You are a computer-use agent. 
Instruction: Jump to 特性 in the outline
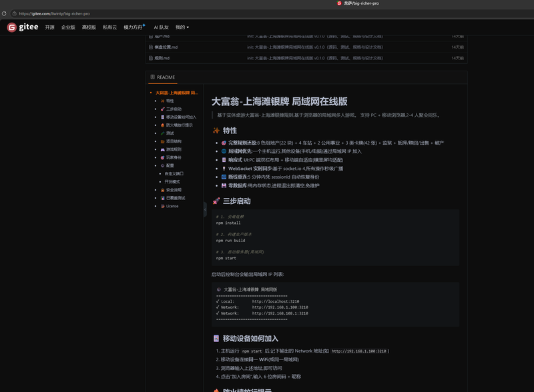(x=170, y=101)
